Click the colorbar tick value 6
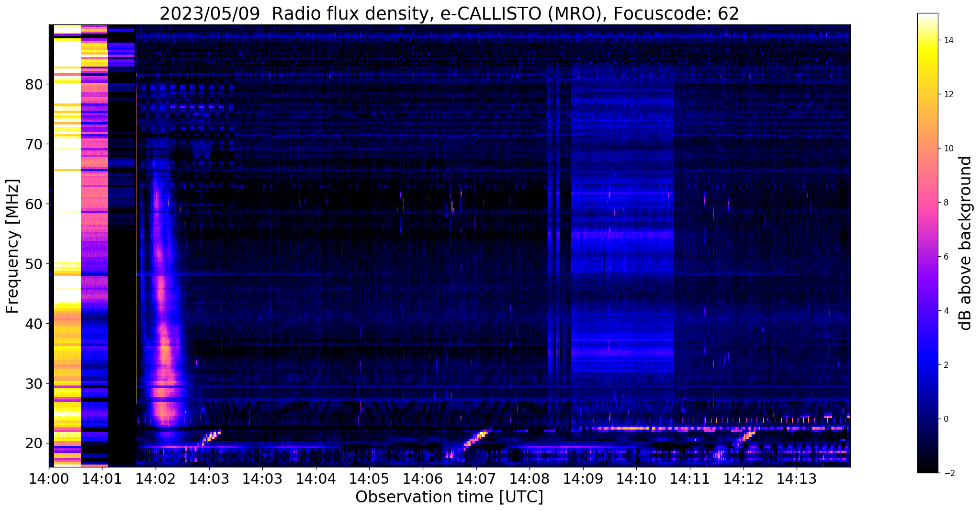This screenshot has height=511, width=980. [x=945, y=257]
